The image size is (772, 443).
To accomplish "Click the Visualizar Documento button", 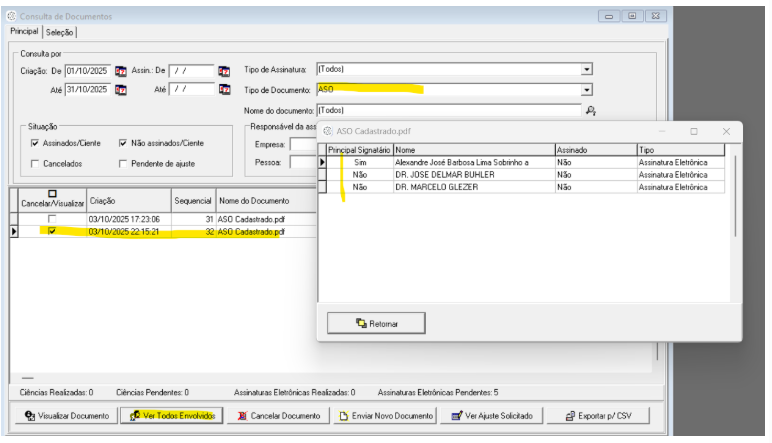I will click(67, 415).
